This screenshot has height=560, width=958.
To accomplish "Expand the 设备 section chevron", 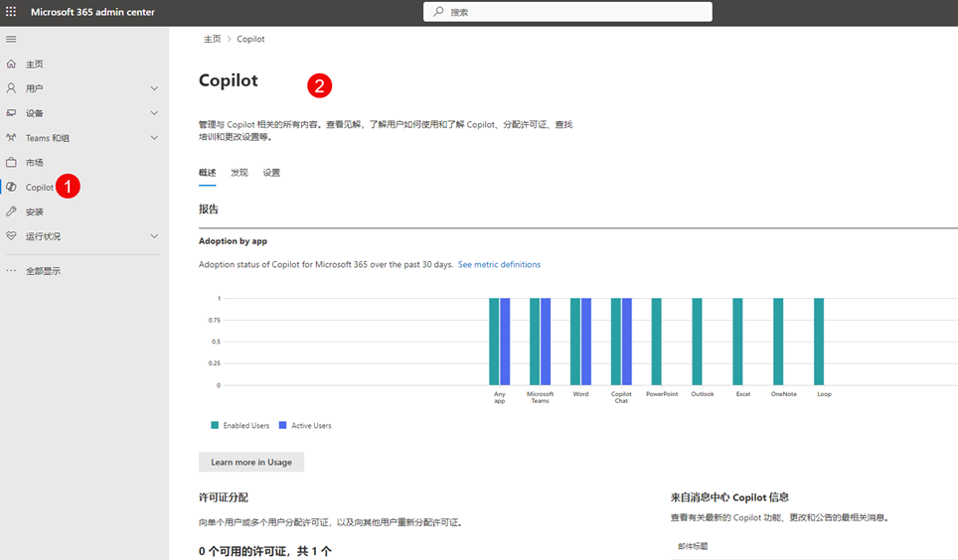I will point(154,113).
